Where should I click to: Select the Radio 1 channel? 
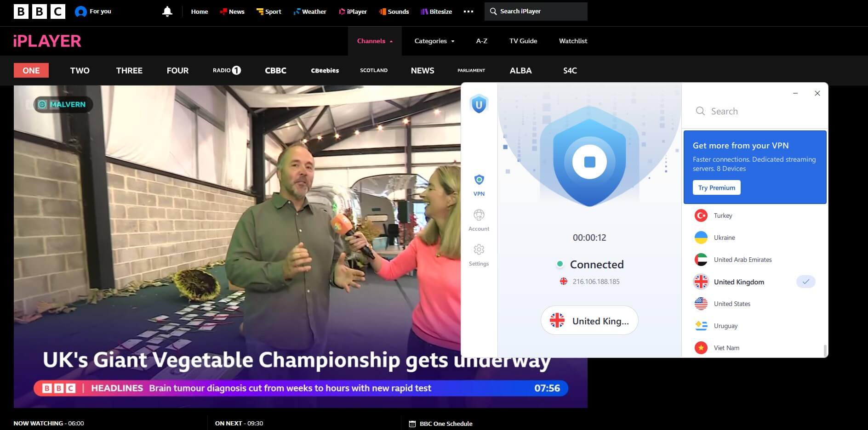(x=227, y=70)
